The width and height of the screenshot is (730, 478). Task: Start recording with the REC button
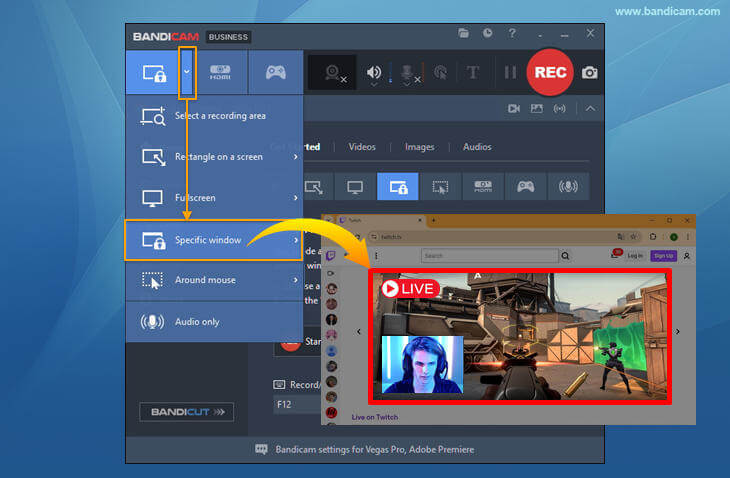coord(550,72)
